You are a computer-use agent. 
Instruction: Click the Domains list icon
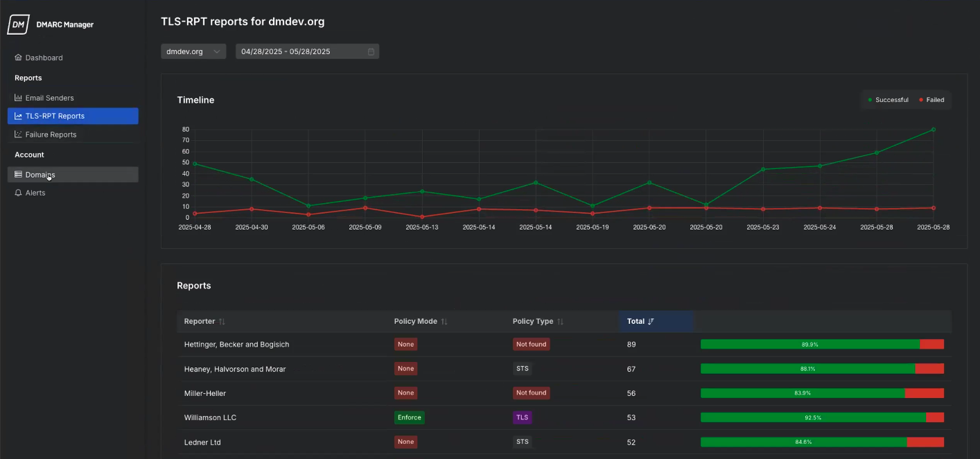[19, 175]
